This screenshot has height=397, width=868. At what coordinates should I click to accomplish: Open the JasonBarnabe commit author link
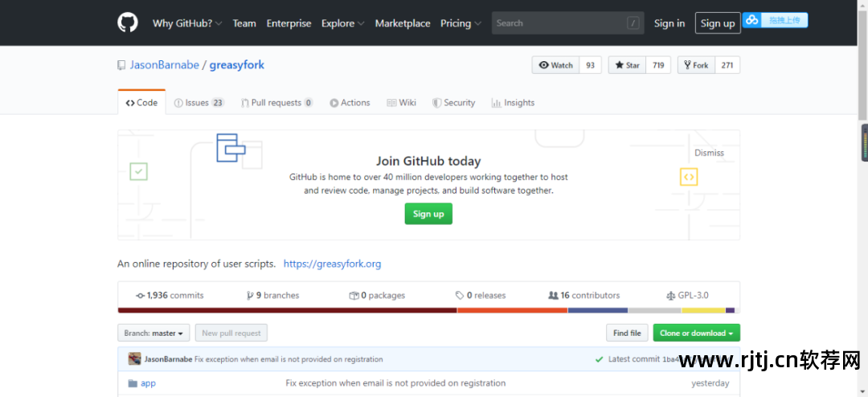(168, 358)
